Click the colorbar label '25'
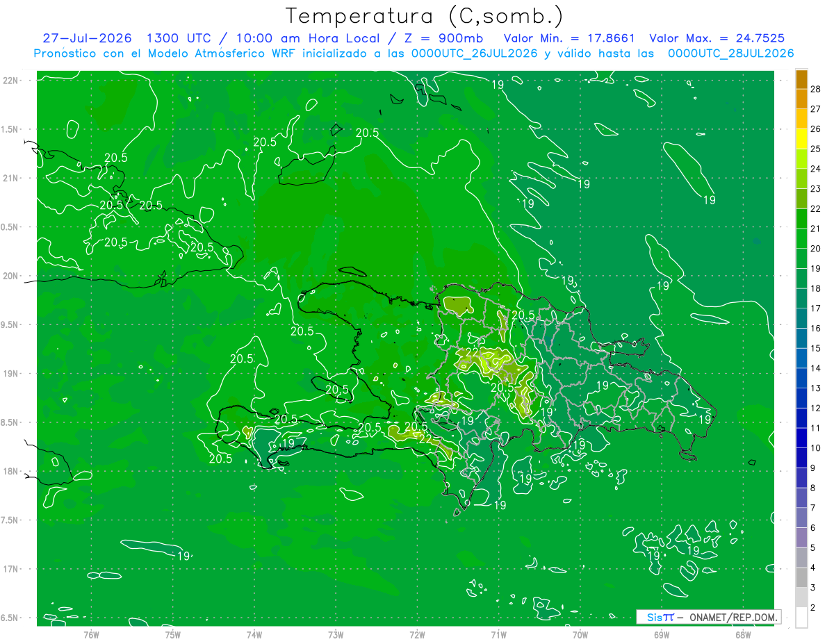 click(x=816, y=149)
